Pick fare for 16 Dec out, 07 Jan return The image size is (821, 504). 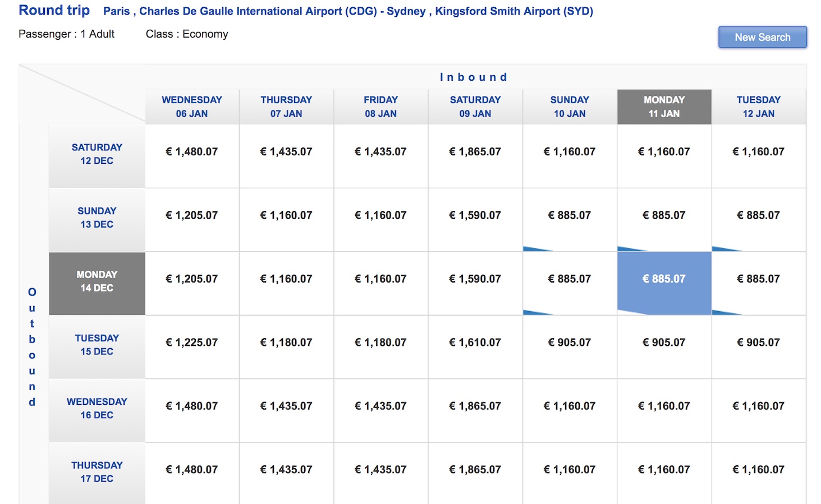point(286,411)
